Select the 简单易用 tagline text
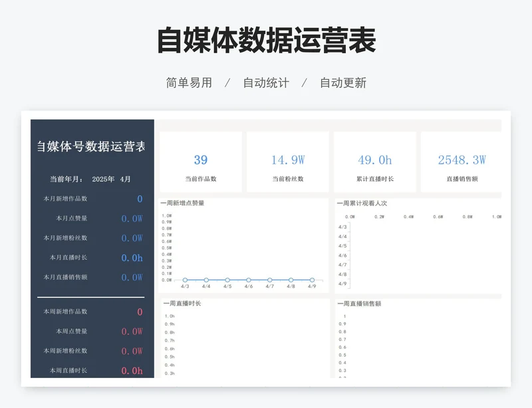This screenshot has height=408, width=532. tap(189, 83)
